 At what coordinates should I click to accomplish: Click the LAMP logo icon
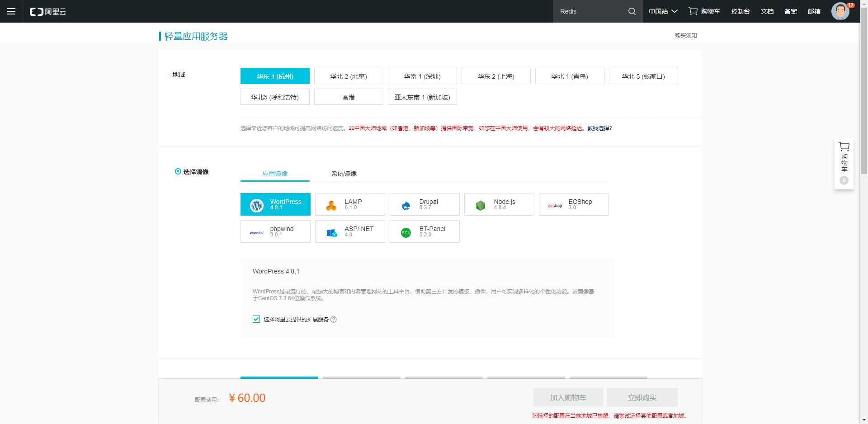[331, 206]
